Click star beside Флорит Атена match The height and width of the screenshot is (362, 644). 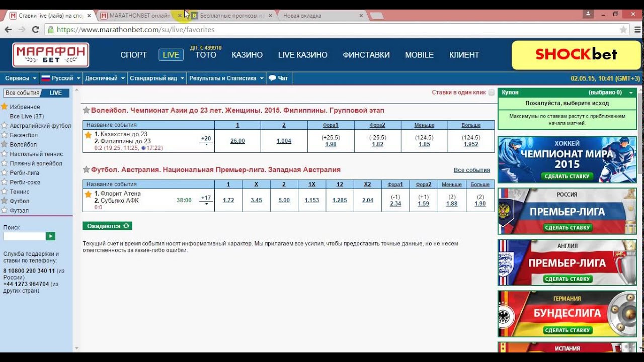(x=89, y=194)
